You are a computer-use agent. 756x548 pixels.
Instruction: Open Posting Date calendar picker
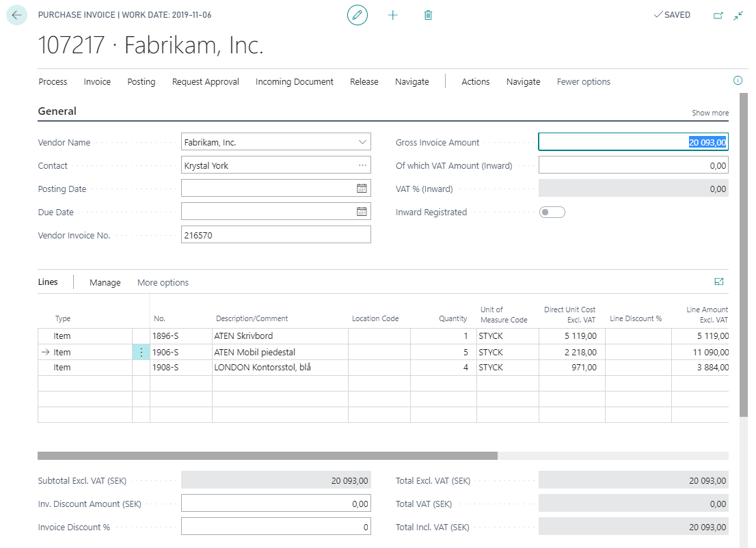[362, 189]
